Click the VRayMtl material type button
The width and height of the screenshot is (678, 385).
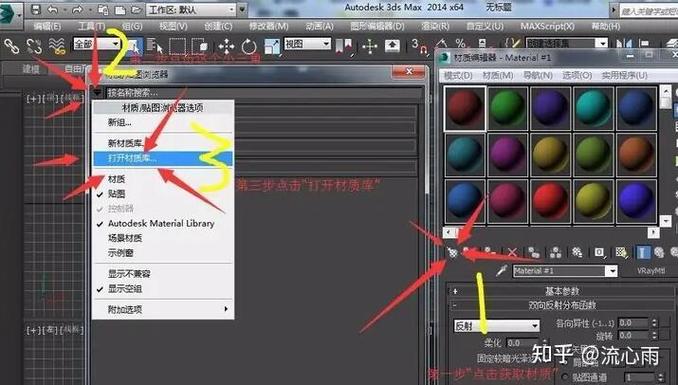[651, 271]
